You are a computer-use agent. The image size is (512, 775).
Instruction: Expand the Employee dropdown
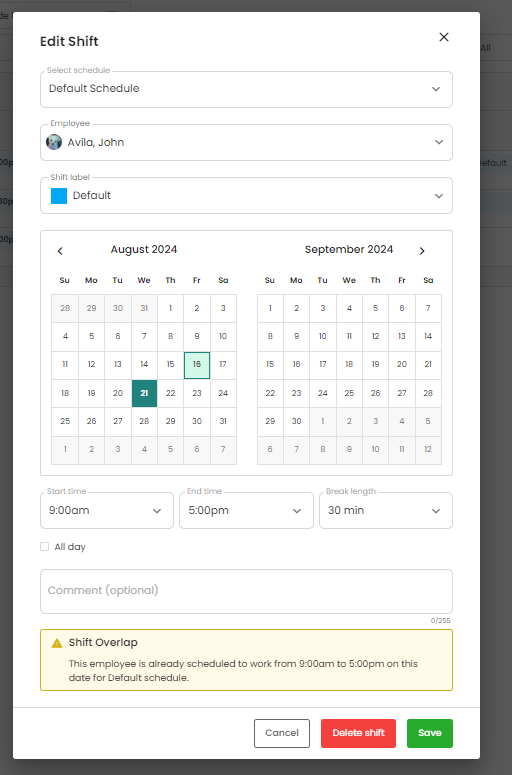[x=246, y=142]
